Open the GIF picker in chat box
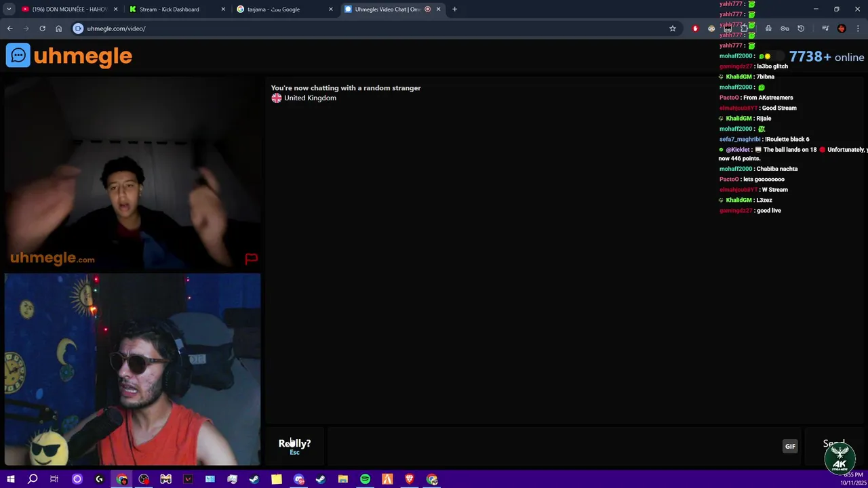Viewport: 868px width, 488px height. tap(790, 446)
